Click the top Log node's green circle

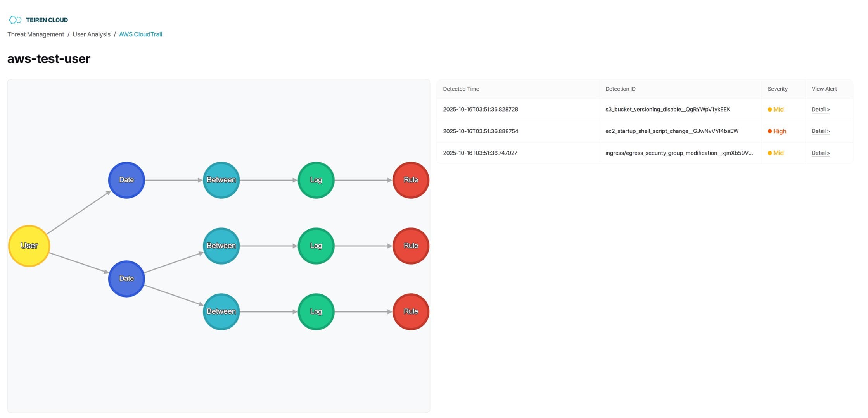(316, 179)
